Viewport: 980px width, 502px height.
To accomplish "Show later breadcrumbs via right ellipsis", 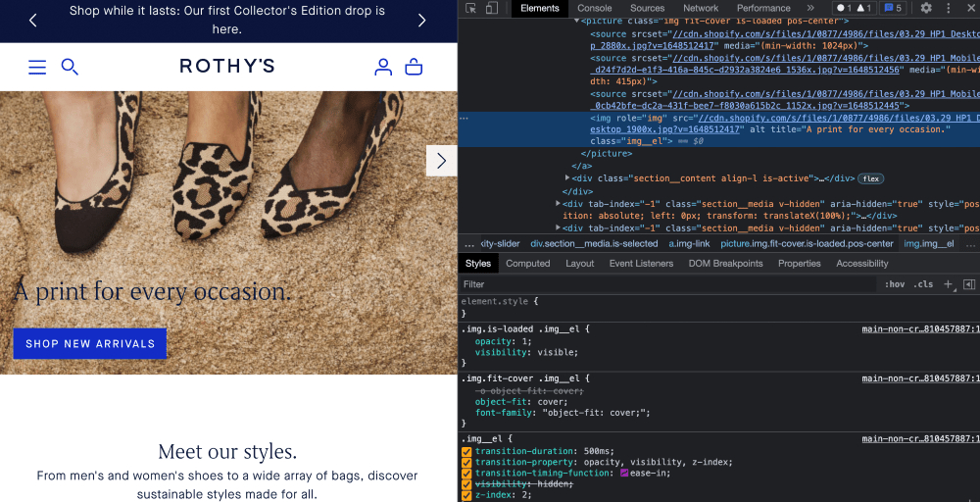I will coord(971,244).
